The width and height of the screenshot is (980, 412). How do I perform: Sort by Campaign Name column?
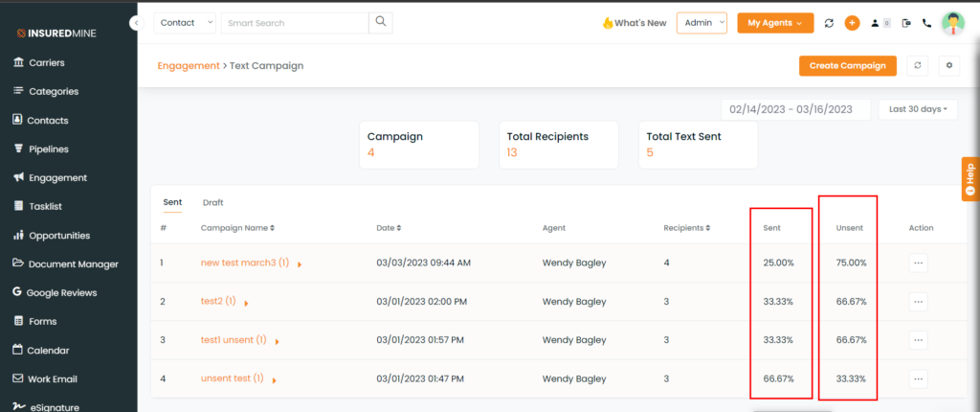tap(237, 228)
